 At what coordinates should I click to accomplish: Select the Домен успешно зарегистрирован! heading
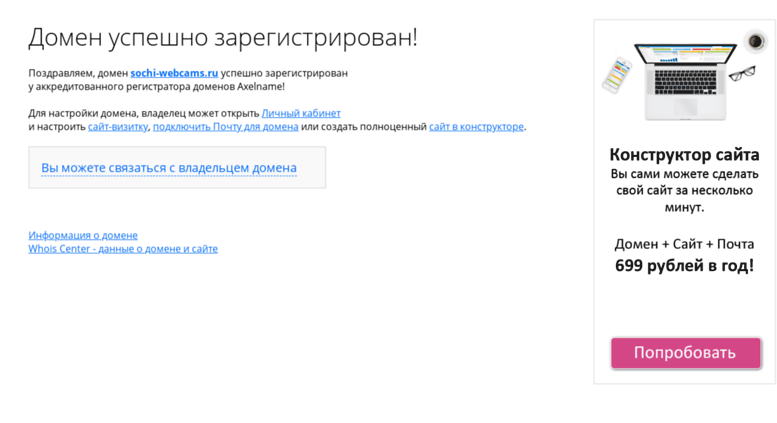coord(223,38)
